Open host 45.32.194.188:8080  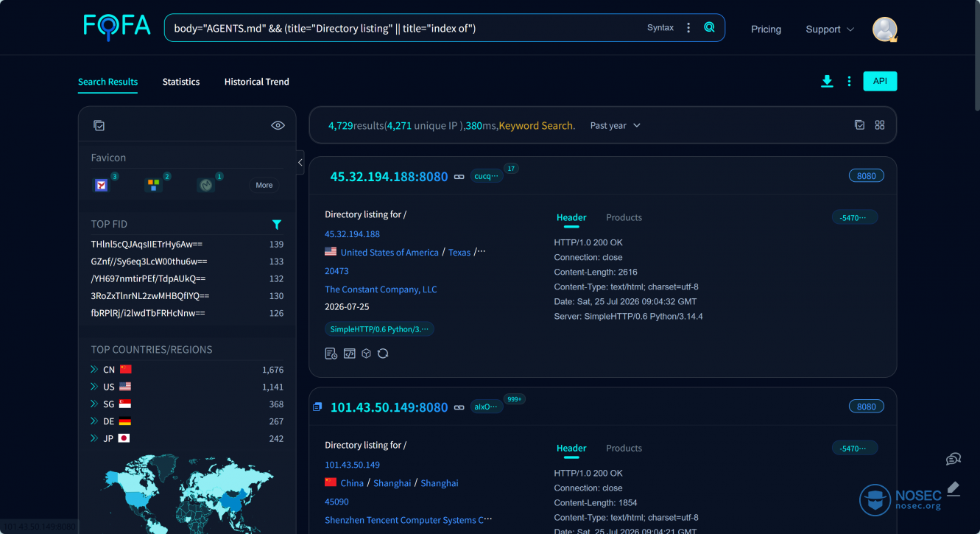coord(389,177)
